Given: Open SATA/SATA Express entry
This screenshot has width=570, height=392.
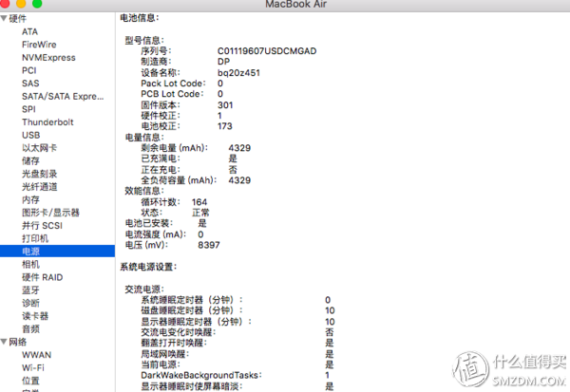Looking at the screenshot, I should pos(63,96).
